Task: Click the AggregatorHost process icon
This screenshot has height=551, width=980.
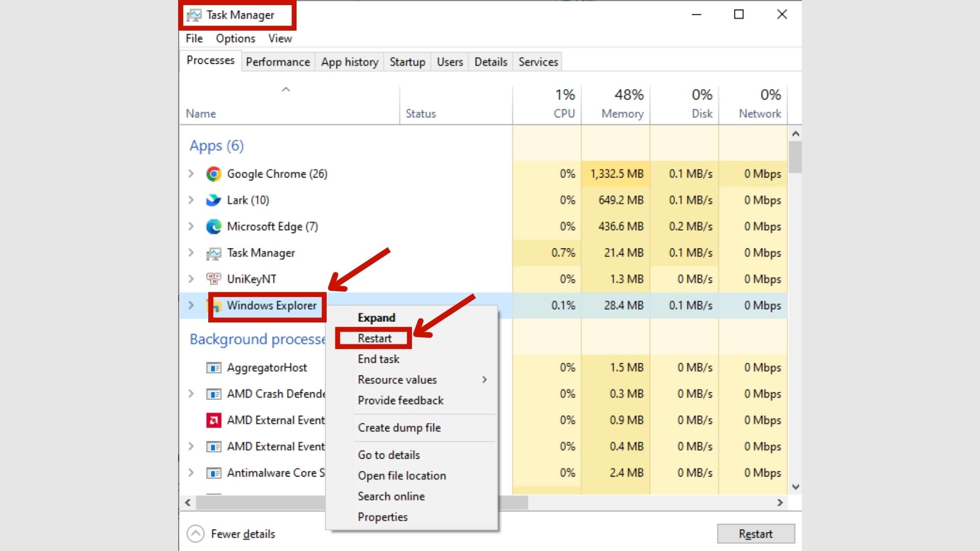Action: [x=213, y=368]
